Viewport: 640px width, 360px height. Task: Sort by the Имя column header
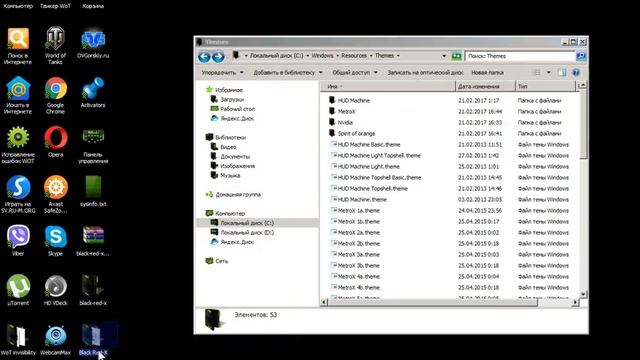pos(388,87)
